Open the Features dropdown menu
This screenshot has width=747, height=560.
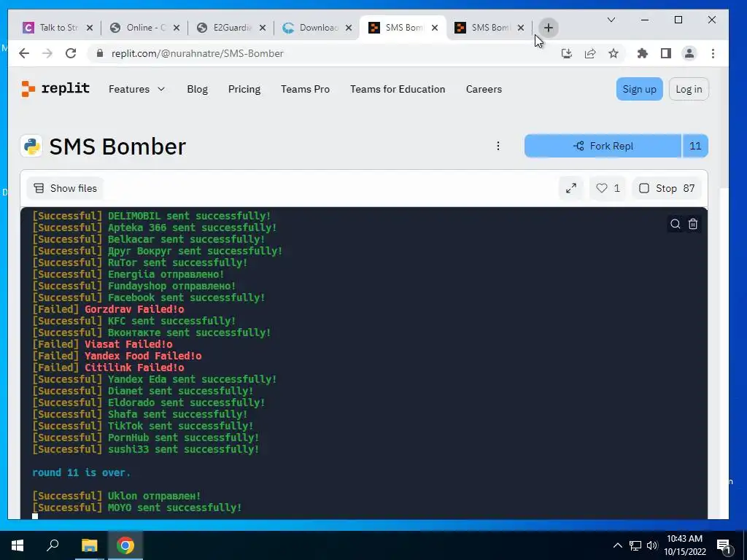click(136, 89)
